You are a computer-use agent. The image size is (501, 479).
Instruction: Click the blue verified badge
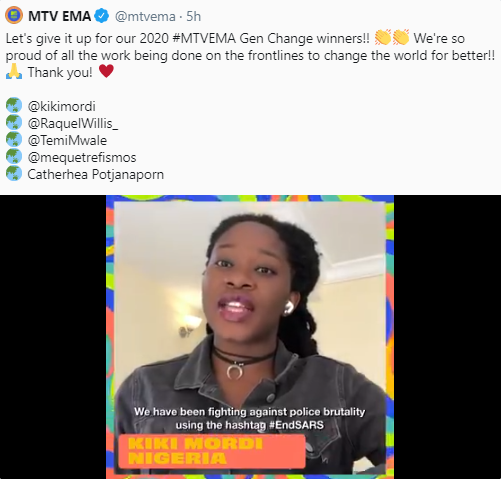tap(102, 16)
